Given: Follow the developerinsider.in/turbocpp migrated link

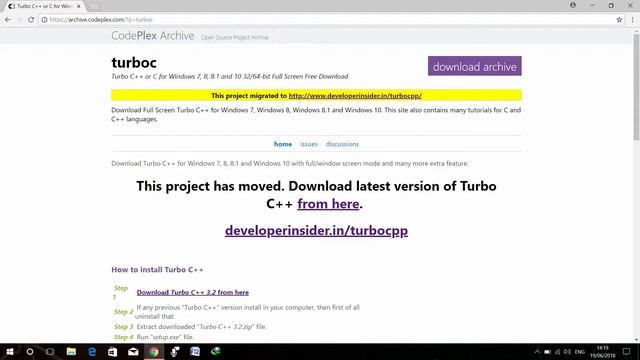Looking at the screenshot, I should pyautogui.click(x=355, y=96).
